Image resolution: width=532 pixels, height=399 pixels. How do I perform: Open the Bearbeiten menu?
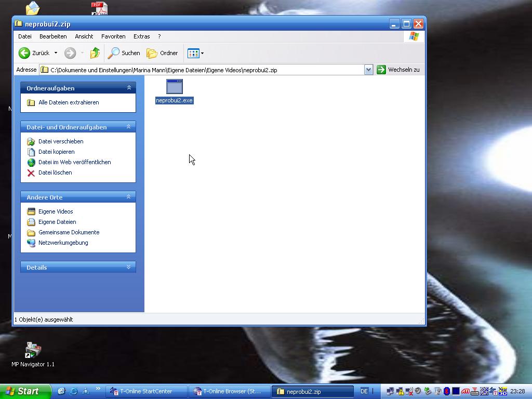pos(53,36)
